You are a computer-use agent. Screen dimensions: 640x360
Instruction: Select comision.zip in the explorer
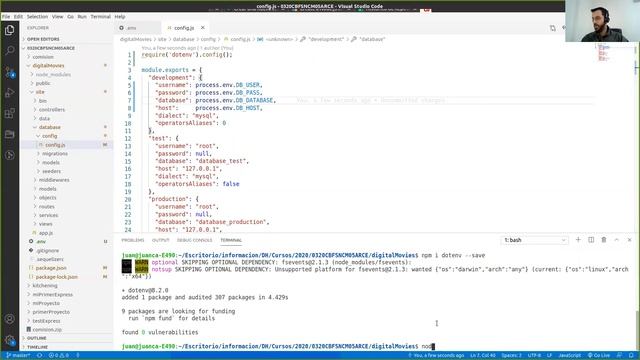(x=67, y=329)
